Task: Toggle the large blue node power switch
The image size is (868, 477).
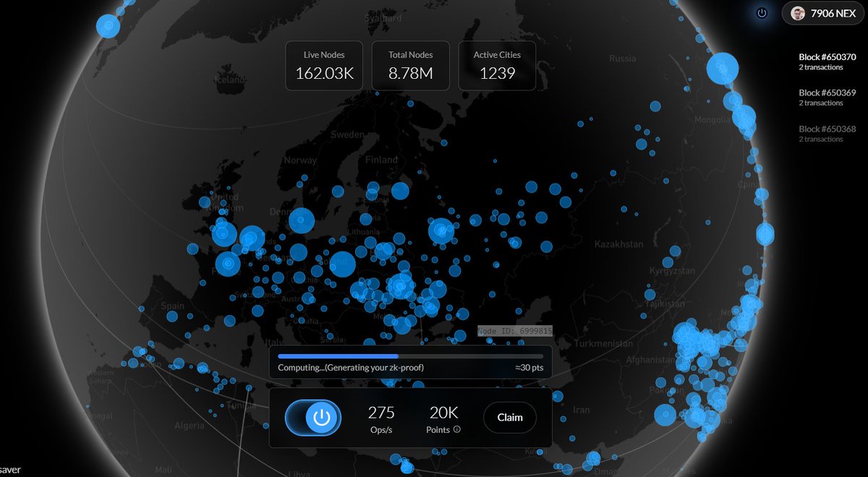Action: click(313, 418)
